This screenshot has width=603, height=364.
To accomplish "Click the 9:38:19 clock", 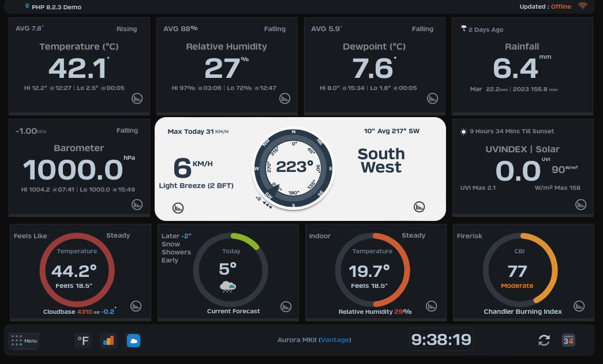I will click(x=441, y=339).
